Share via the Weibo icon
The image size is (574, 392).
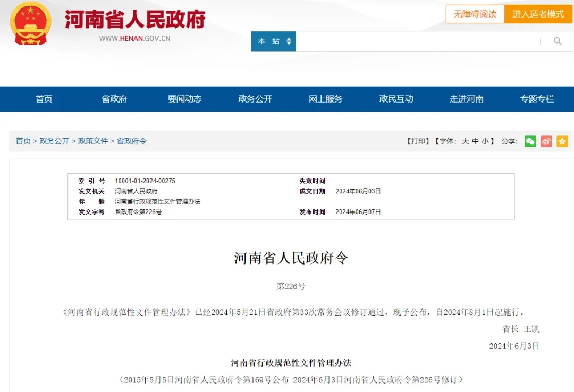(546, 141)
